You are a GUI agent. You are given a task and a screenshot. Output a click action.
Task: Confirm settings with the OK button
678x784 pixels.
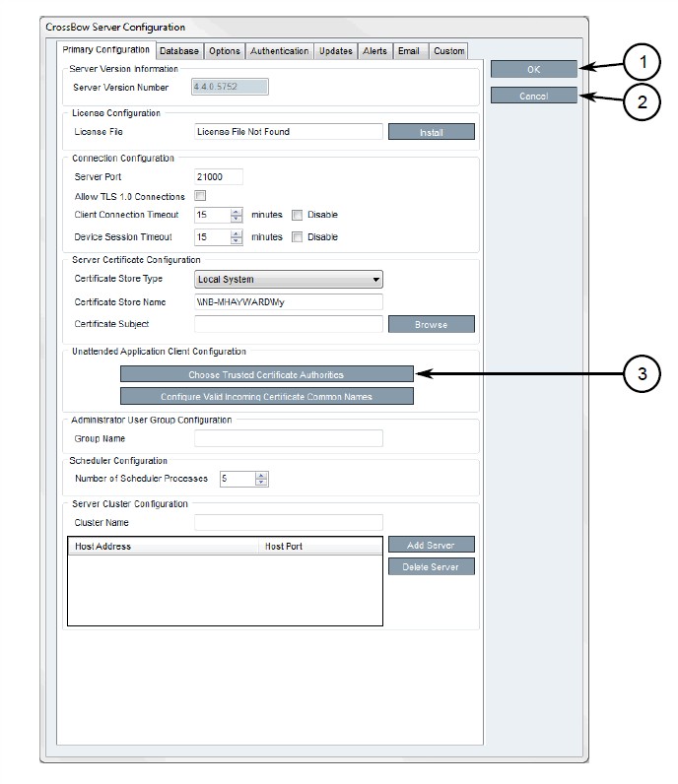click(x=533, y=70)
